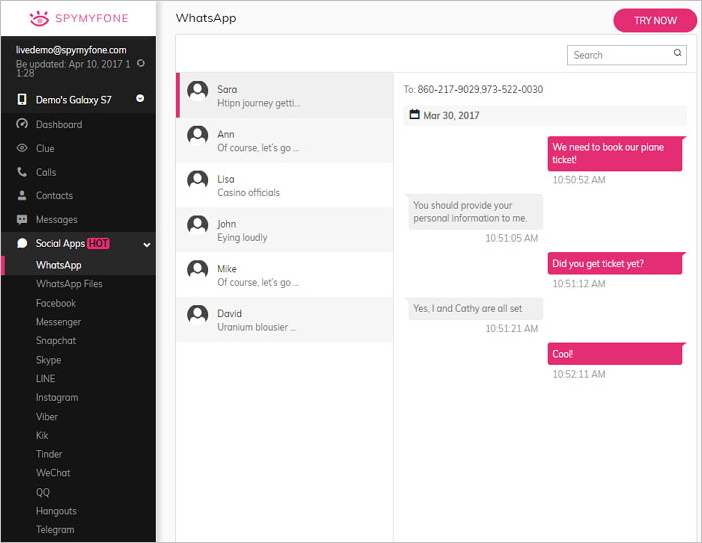
Task: Collapse the Social Apps section chevron
Action: pos(146,244)
